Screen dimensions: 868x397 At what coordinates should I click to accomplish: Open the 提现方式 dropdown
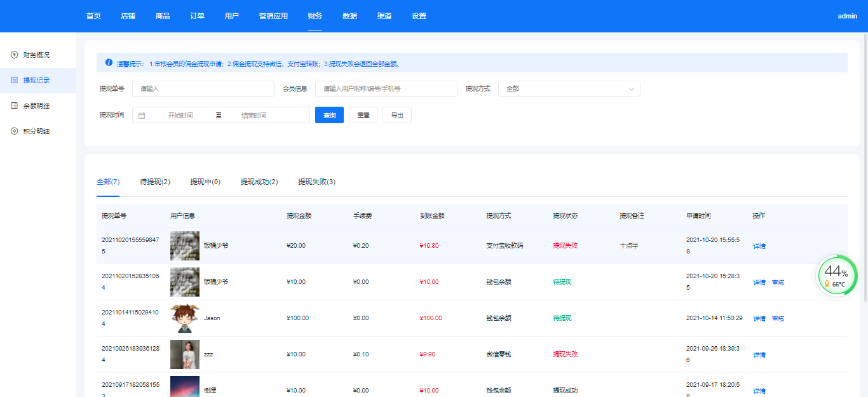point(569,89)
